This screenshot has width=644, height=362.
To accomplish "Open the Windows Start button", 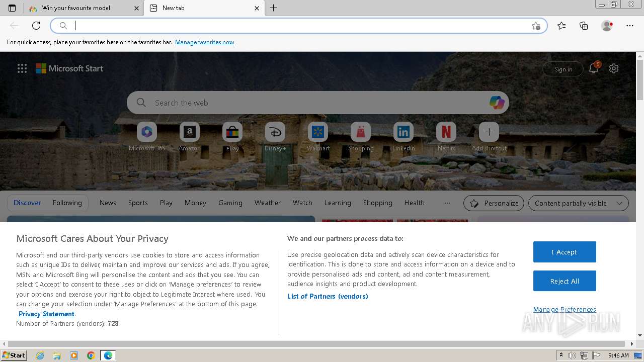I will (14, 355).
